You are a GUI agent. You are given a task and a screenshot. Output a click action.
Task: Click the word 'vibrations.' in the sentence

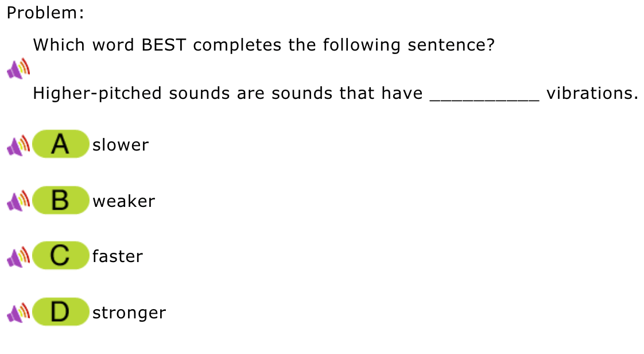coord(592,93)
